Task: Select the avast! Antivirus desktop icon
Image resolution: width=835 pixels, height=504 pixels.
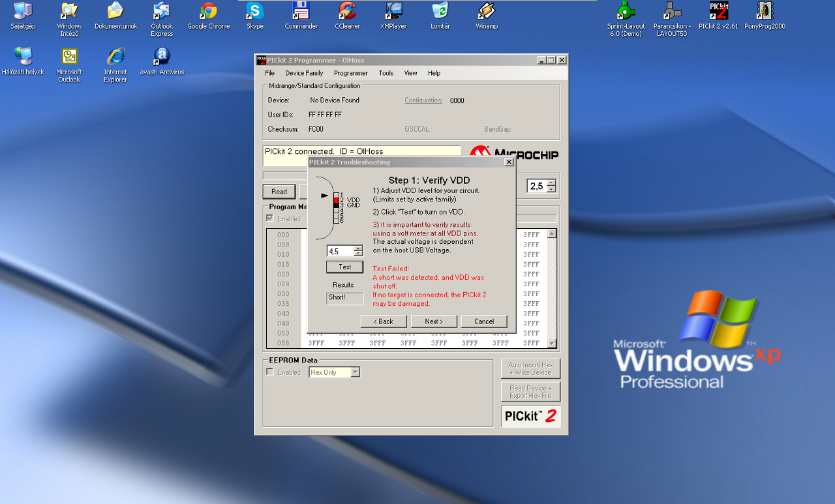Action: coord(162,61)
